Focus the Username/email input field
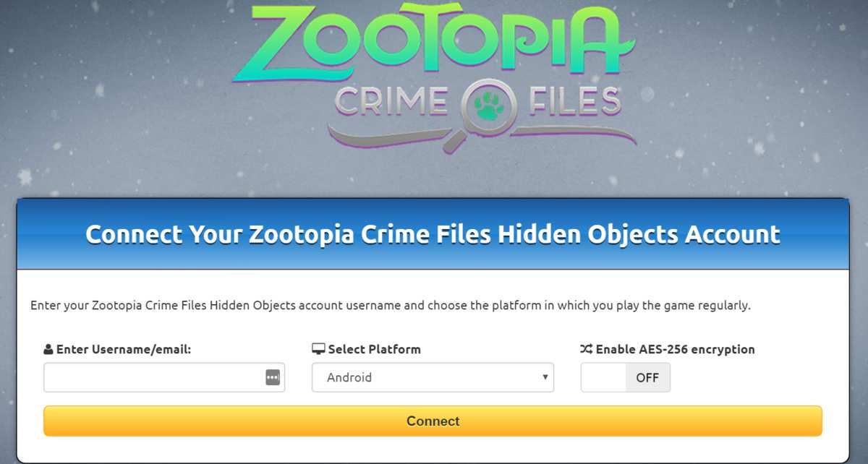The height and width of the screenshot is (464, 868). (164, 377)
